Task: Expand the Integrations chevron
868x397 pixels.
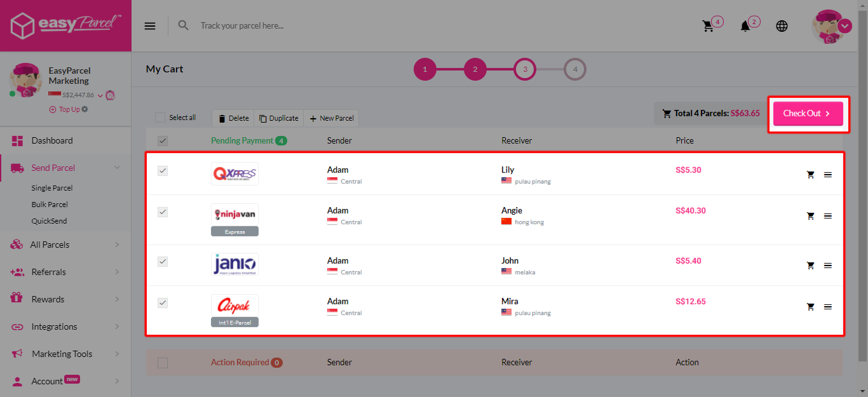Action: click(x=117, y=326)
